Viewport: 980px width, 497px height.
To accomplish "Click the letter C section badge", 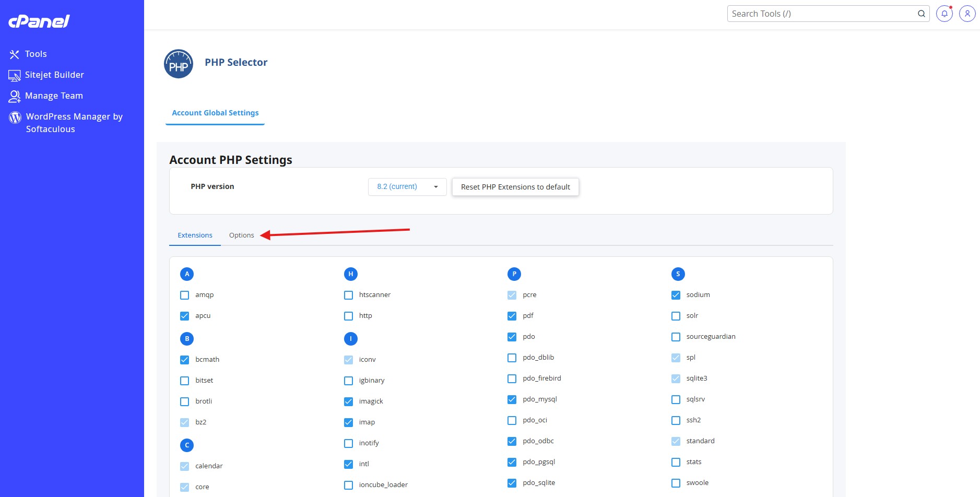I will (x=187, y=445).
